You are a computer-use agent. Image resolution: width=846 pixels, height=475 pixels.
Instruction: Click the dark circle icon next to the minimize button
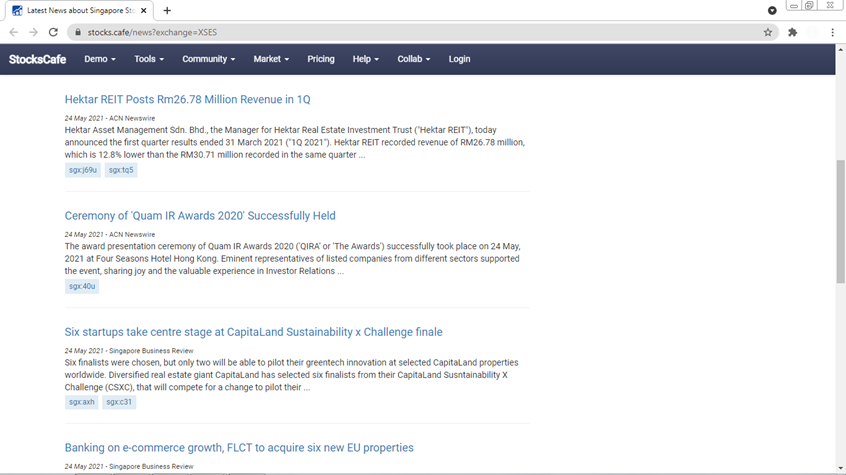click(x=772, y=10)
